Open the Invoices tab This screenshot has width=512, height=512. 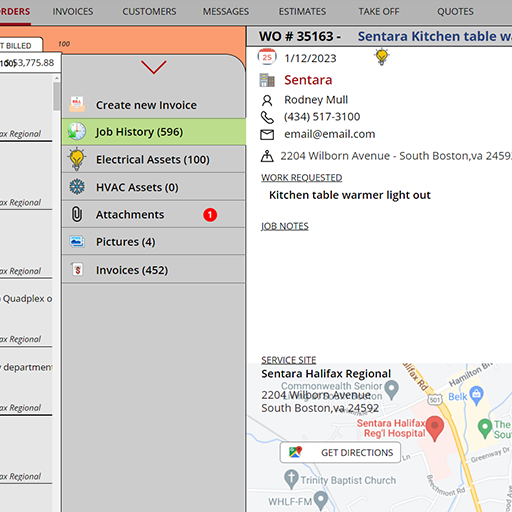(73, 12)
